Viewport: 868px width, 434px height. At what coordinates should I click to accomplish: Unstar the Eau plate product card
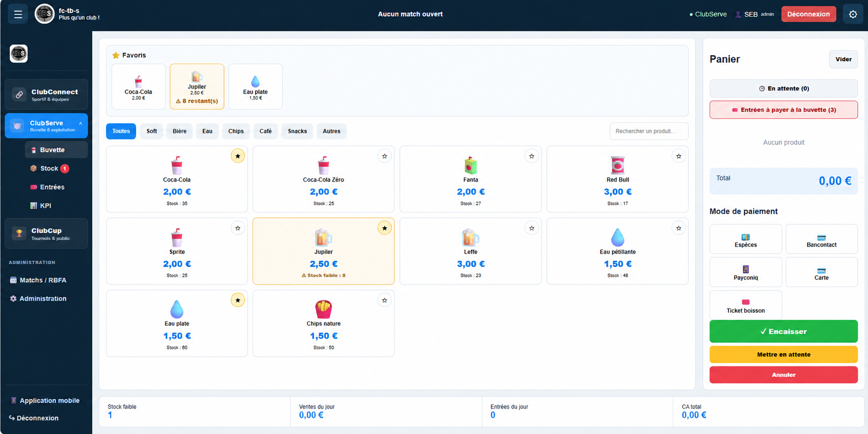coord(238,300)
